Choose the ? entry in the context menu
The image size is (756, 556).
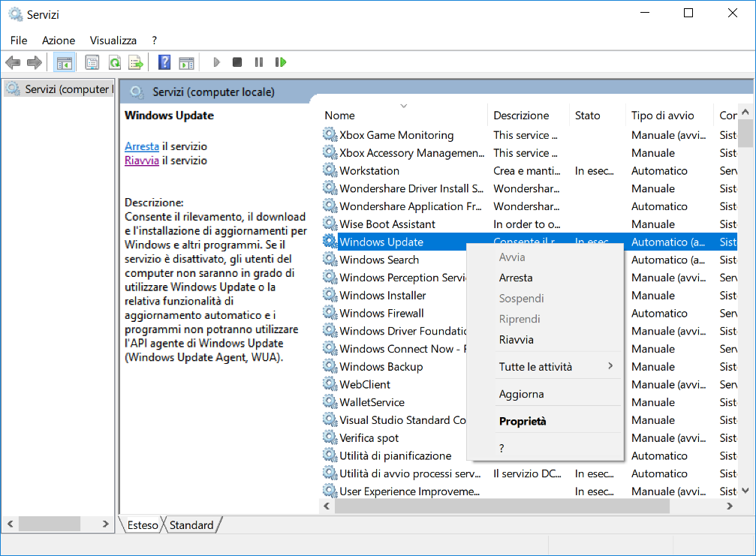(545, 449)
